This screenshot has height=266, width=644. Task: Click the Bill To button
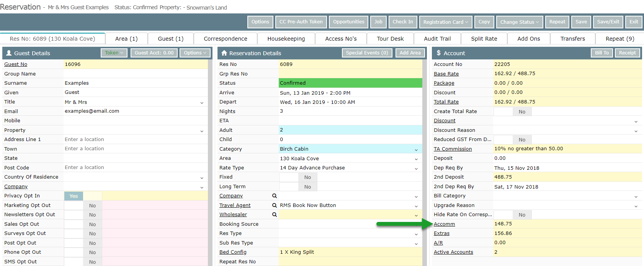click(602, 53)
